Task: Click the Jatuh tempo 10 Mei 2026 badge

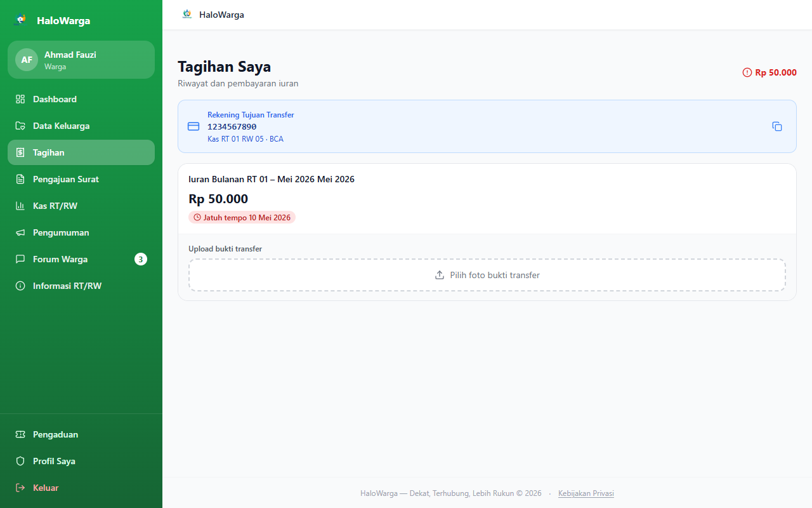Action: [242, 217]
